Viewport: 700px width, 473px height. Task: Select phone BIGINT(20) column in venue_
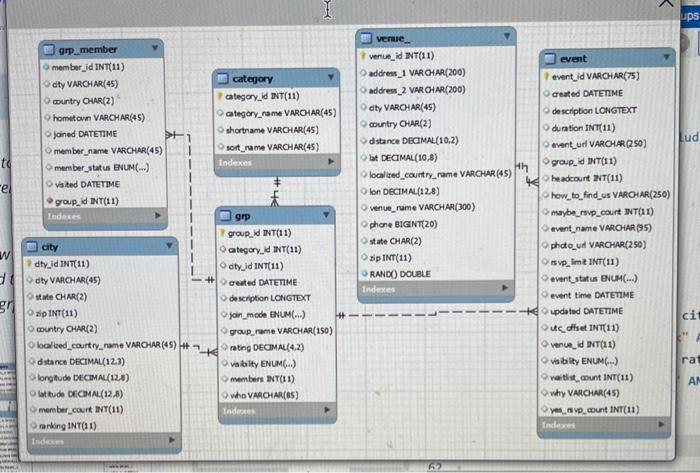[x=403, y=224]
